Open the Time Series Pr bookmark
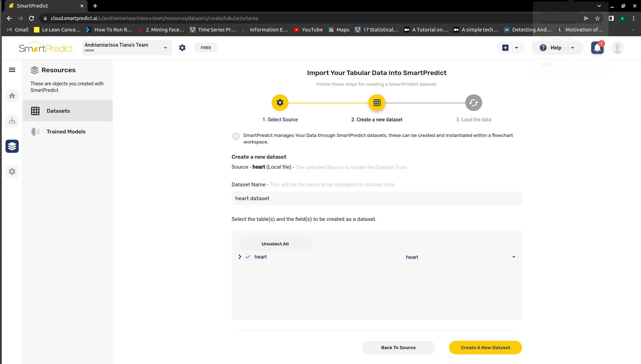 click(213, 30)
